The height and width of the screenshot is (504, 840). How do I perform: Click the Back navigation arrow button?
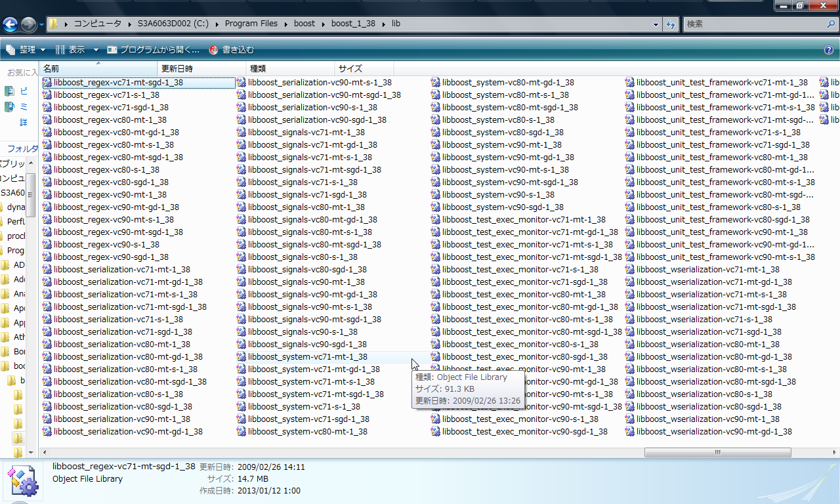pyautogui.click(x=10, y=25)
